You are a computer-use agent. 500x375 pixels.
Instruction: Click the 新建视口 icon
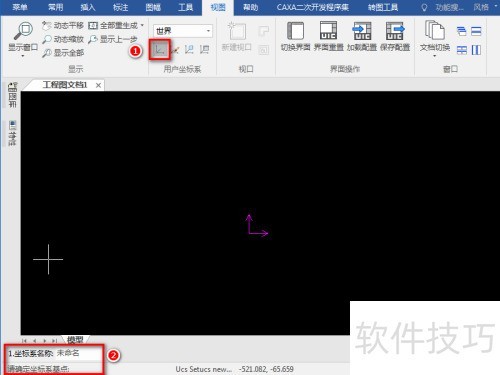[x=237, y=32]
